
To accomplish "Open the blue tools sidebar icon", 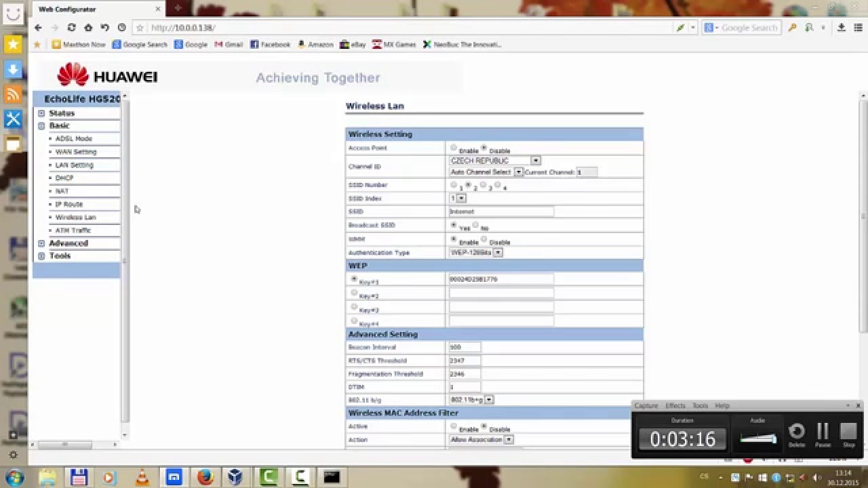I will click(x=13, y=119).
